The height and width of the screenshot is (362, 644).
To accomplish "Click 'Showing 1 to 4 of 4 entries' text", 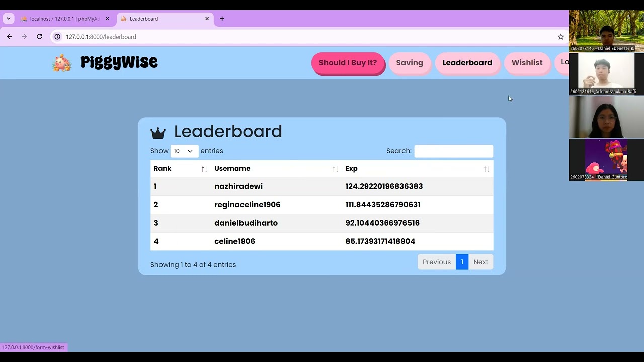I will point(193,265).
